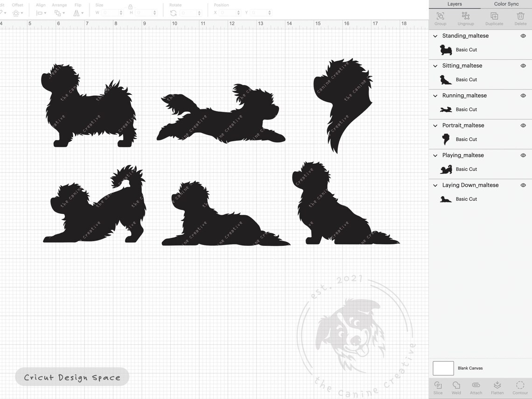
Task: Collapse the Sitting_maltese layer group
Action: 435,65
